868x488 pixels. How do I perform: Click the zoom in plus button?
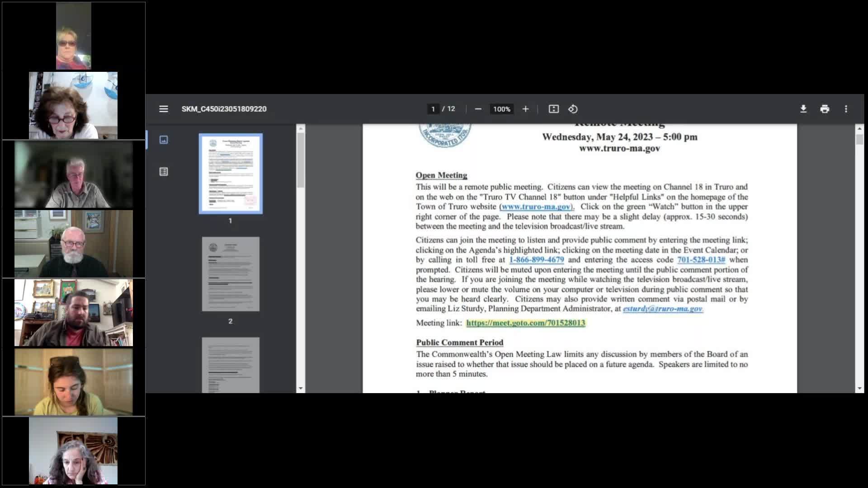[525, 109]
